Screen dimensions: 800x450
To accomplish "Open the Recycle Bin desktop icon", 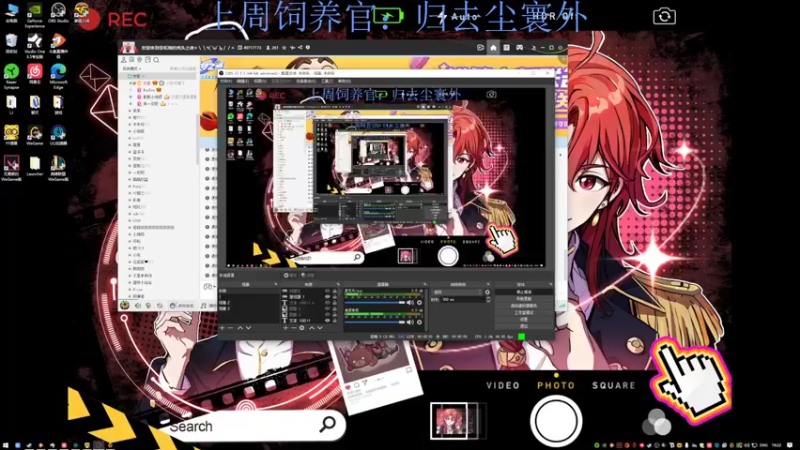I will [11, 44].
